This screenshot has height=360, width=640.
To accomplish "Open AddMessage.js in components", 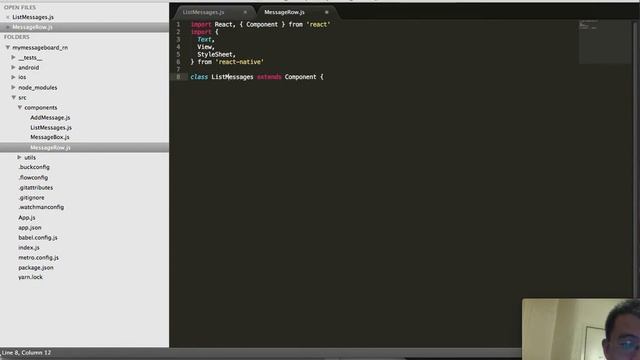I will point(50,118).
